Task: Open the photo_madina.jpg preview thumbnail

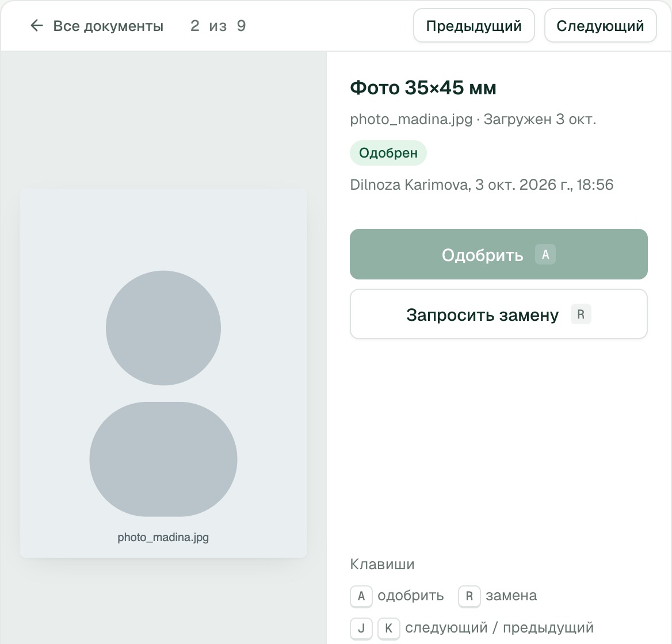Action: coord(163,373)
